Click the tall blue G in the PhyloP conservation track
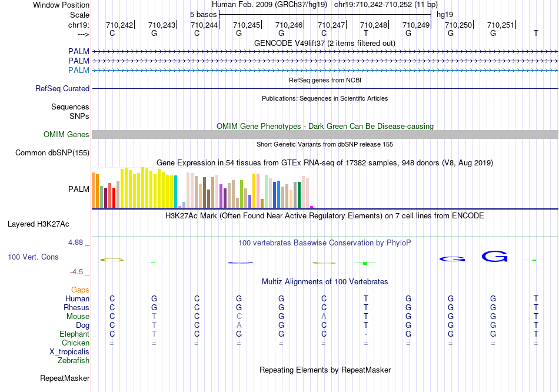Viewport: 559px width, 392px height. pyautogui.click(x=494, y=257)
